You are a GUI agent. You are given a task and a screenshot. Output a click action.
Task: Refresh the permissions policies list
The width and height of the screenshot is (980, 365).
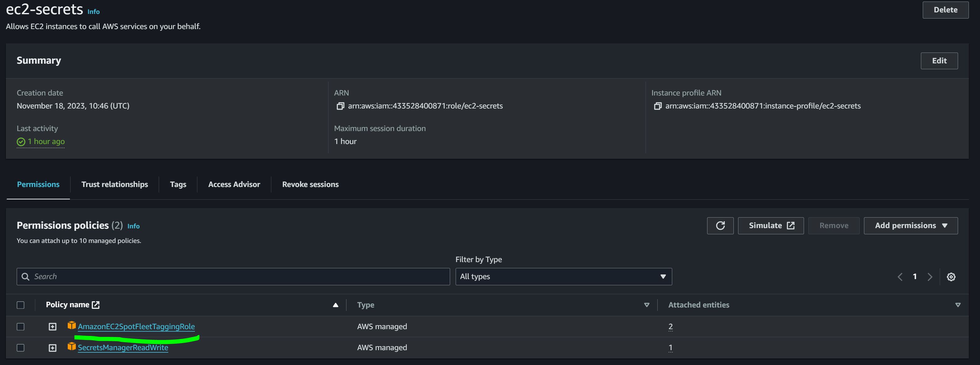point(720,226)
